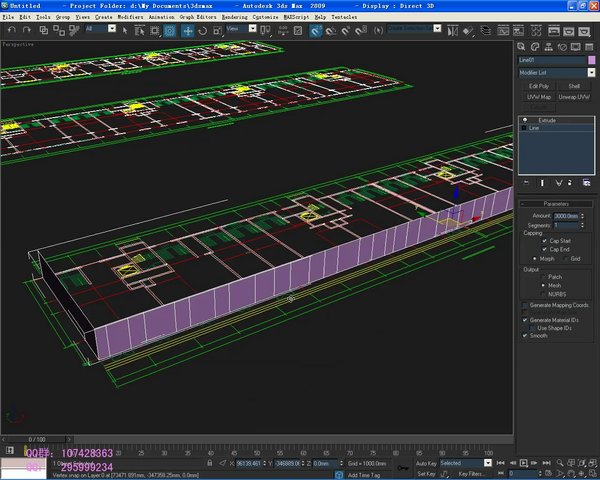The height and width of the screenshot is (480, 600).
Task: Click the Line01 object color swatch
Action: [592, 60]
